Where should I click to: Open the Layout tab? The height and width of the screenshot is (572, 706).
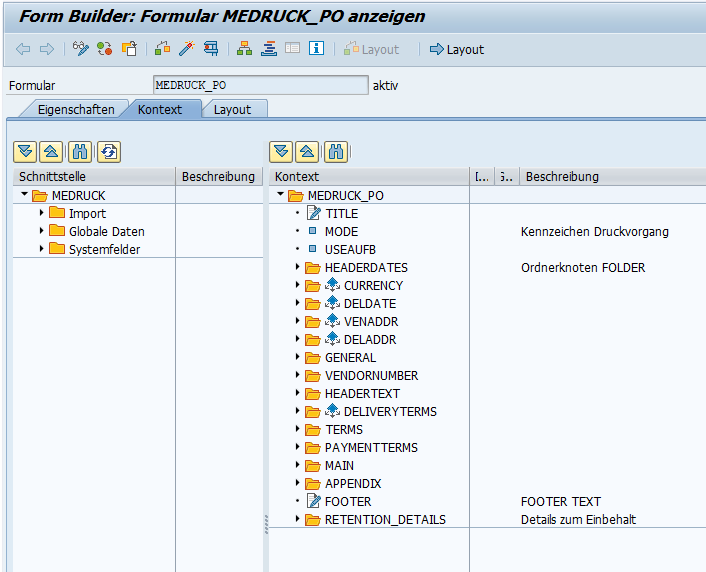232,109
